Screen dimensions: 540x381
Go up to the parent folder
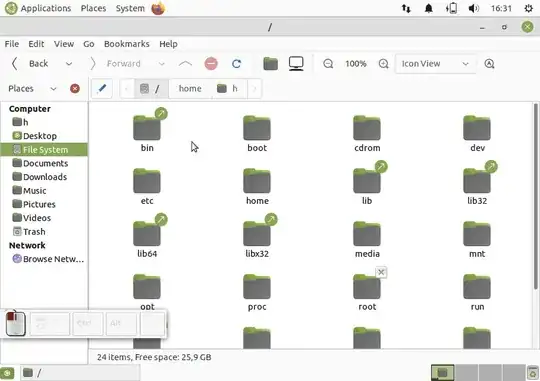point(185,64)
